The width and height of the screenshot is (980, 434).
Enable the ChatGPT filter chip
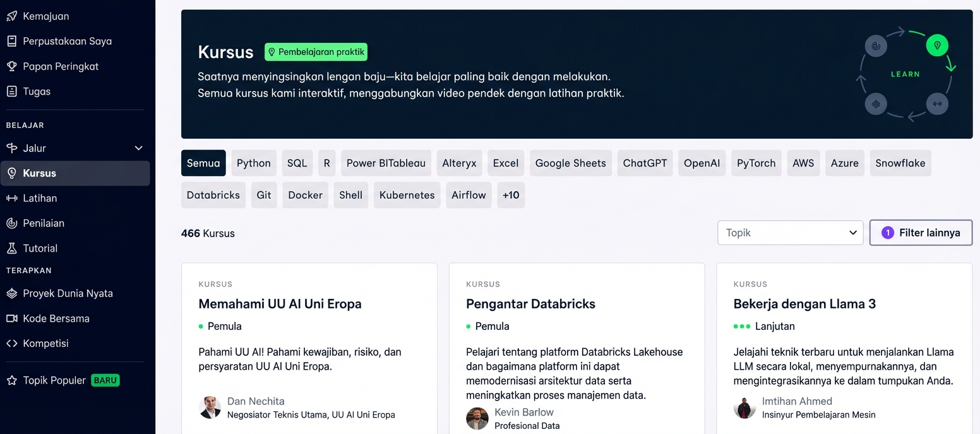(645, 163)
